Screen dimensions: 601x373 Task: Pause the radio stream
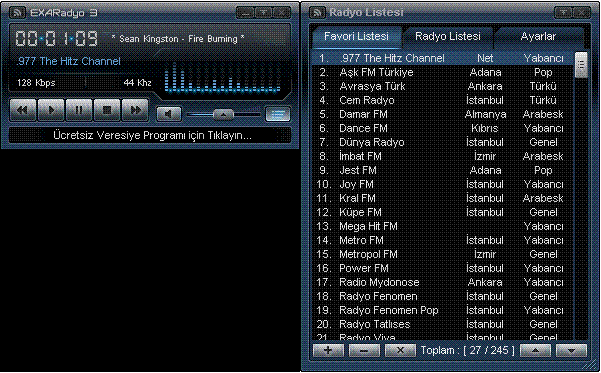[79, 110]
